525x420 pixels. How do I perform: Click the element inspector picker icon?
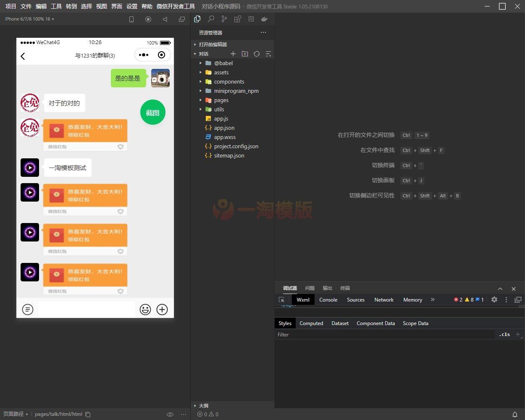(282, 299)
